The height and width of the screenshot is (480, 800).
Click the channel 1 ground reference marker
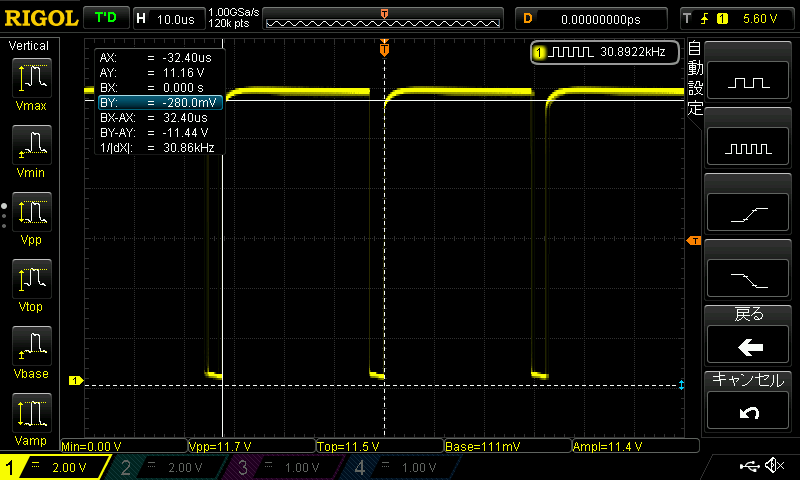click(76, 381)
